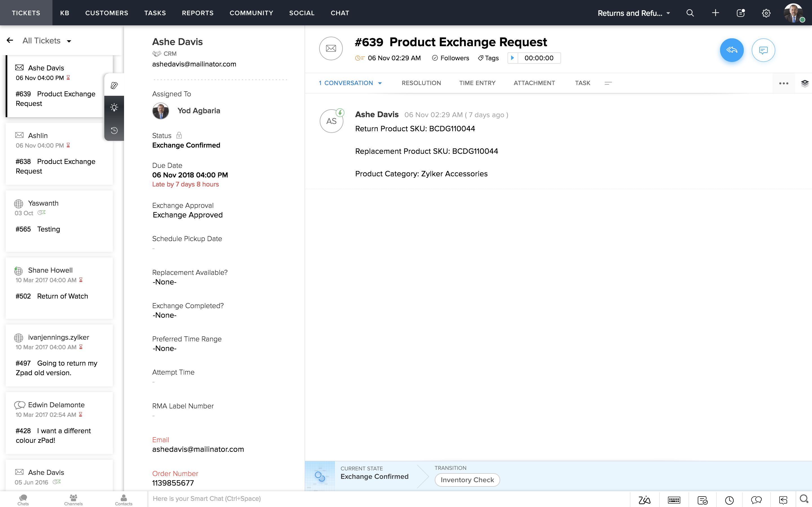Image resolution: width=812 pixels, height=507 pixels.
Task: Click the lightbulb suggestions icon
Action: (114, 108)
